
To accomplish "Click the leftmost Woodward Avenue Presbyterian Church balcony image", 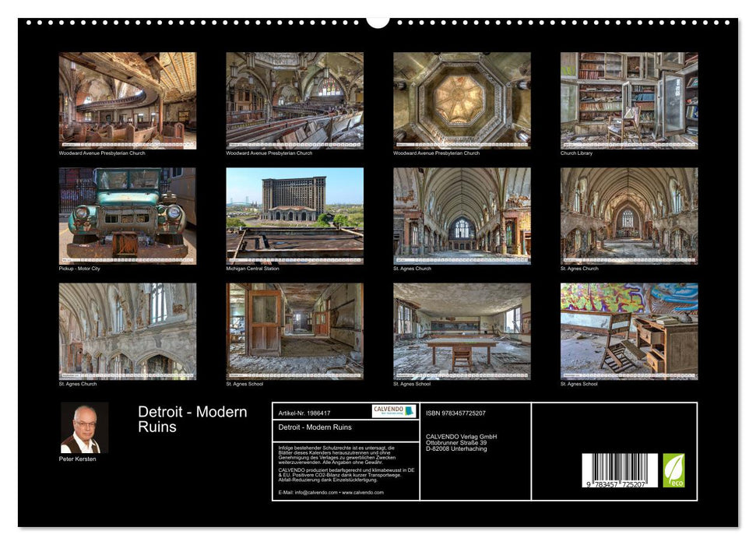I will (x=126, y=100).
